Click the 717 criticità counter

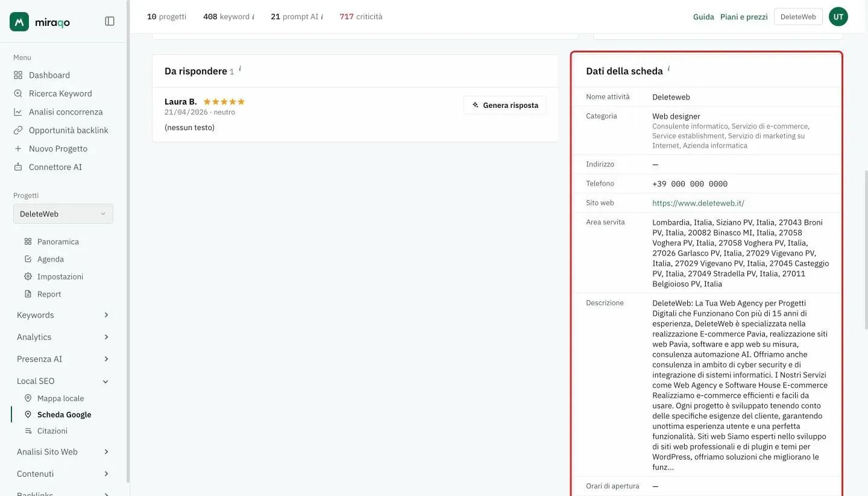[x=360, y=17]
